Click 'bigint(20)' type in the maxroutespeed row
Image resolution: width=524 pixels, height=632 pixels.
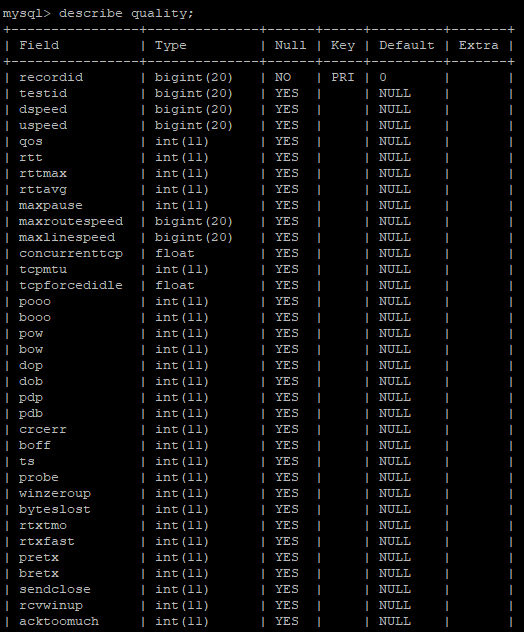(x=194, y=221)
